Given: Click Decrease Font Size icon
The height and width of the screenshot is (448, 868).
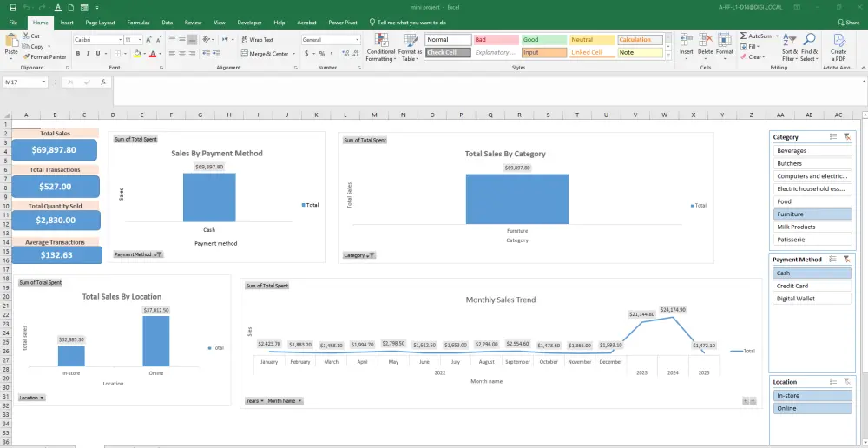Looking at the screenshot, I should click(x=159, y=40).
